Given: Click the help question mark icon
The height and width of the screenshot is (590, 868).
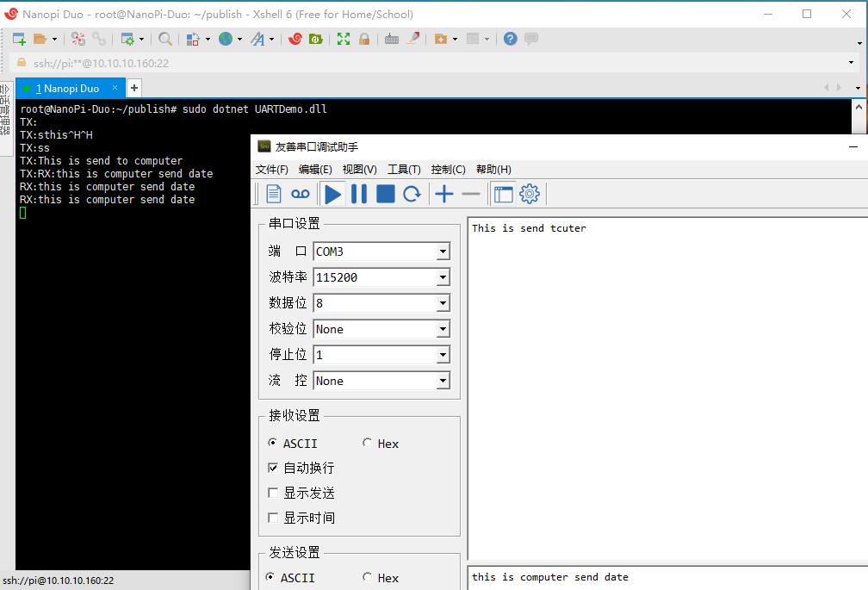Looking at the screenshot, I should pyautogui.click(x=511, y=39).
